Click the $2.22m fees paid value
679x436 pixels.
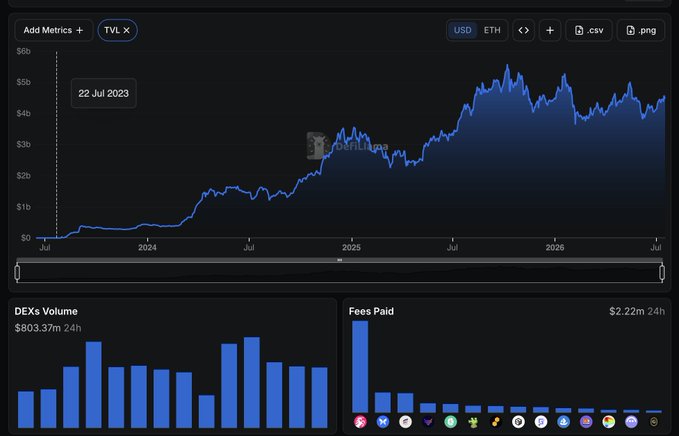coord(627,311)
